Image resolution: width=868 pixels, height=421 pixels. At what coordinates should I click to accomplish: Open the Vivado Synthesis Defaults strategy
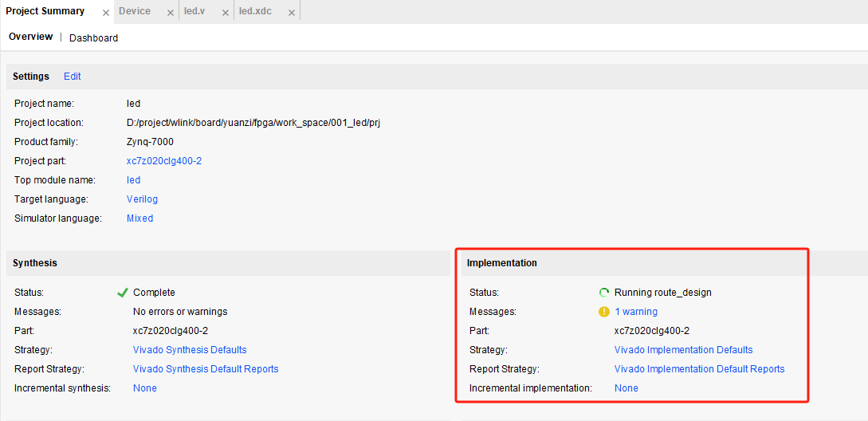tap(190, 350)
